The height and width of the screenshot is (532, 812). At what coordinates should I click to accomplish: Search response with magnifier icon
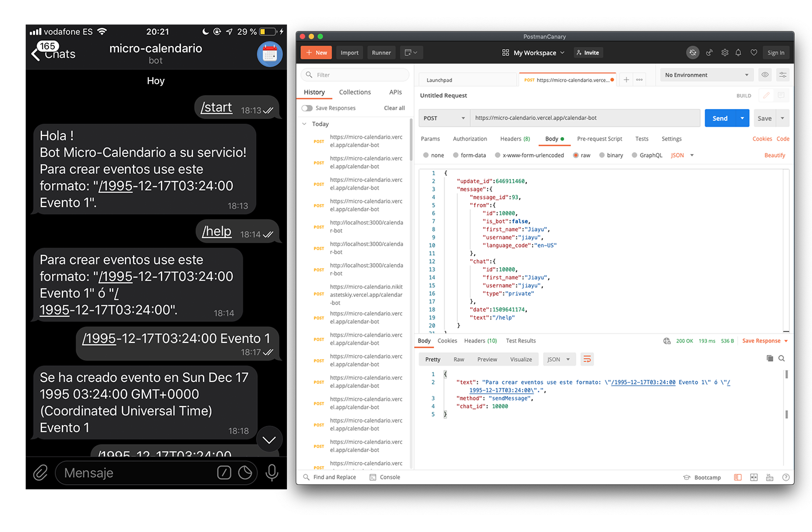[x=782, y=358]
